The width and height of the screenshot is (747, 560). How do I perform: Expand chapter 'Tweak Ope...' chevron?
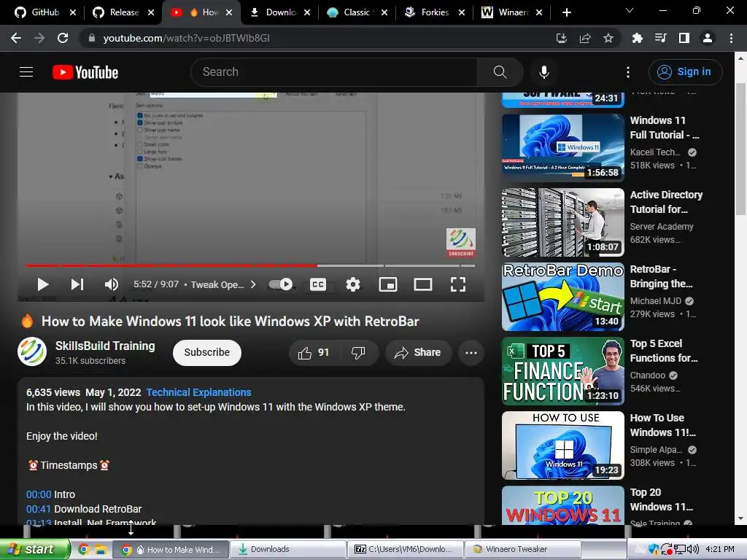click(x=253, y=284)
